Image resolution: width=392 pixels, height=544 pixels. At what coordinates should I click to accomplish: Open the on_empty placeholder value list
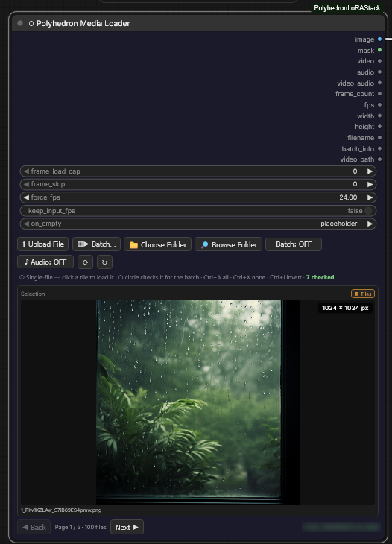338,224
